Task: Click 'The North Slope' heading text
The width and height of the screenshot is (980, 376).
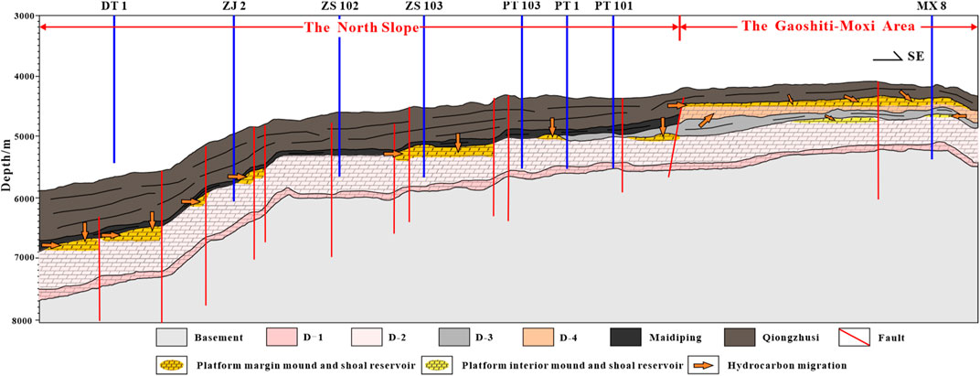Action: (360, 28)
